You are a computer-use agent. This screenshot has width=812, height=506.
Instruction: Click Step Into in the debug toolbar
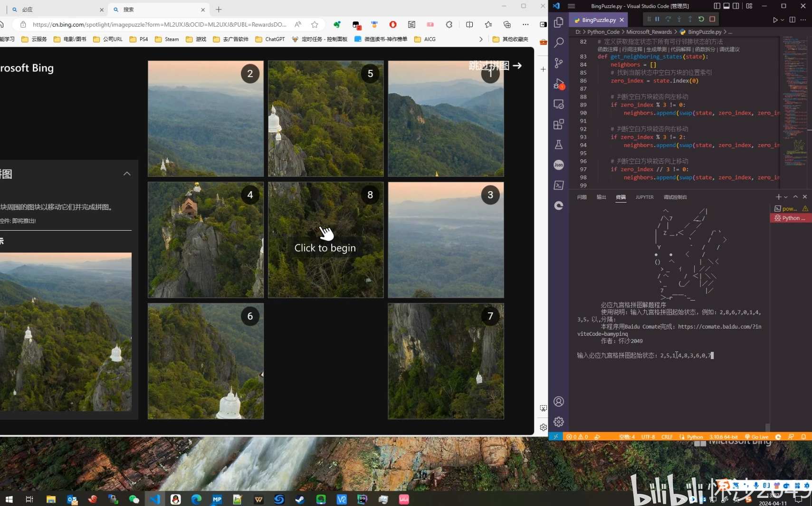pos(679,19)
